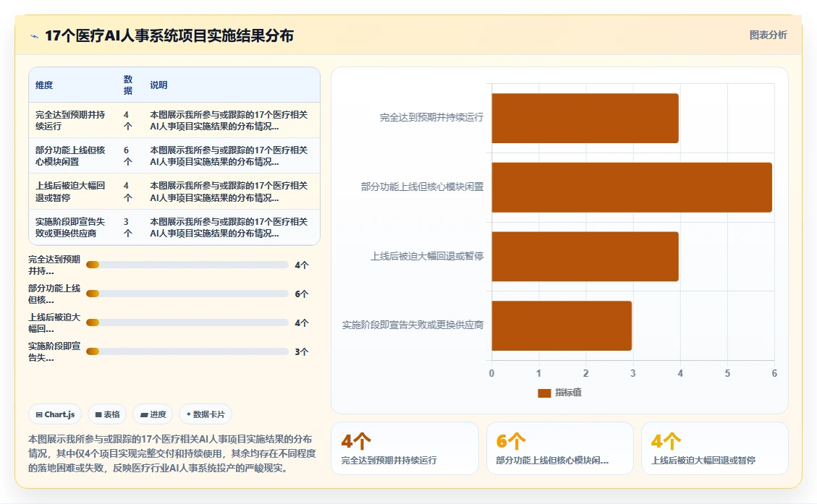Click chart axis label 完全达到预期并持续运行
The image size is (817, 504).
431,118
